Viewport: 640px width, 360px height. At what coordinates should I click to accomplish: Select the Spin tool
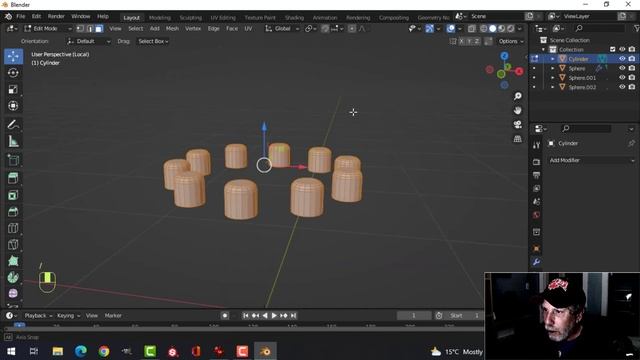point(13,277)
